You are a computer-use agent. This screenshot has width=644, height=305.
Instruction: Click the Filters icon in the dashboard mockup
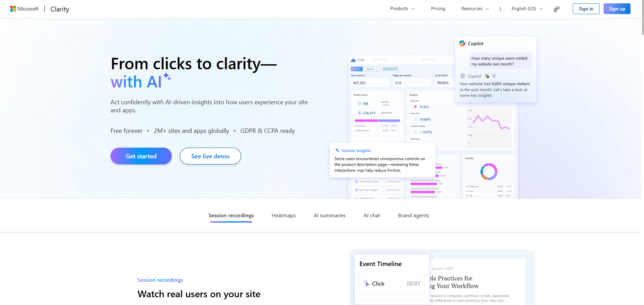click(x=354, y=69)
